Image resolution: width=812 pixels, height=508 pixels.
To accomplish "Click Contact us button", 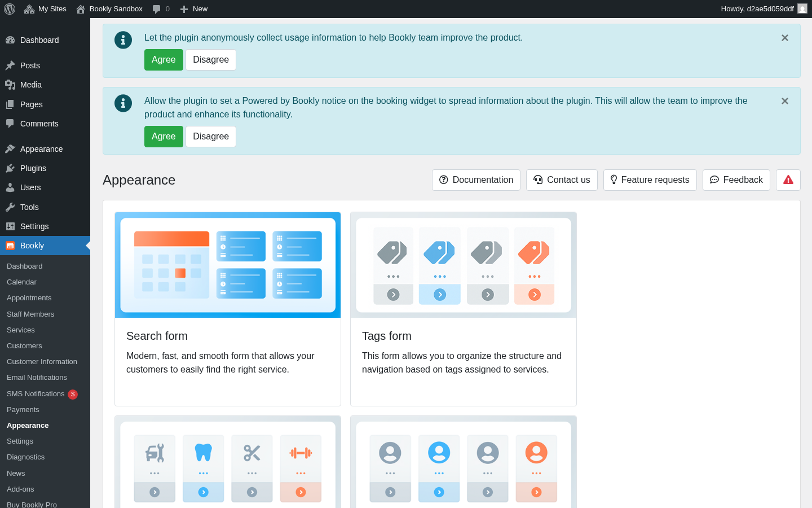I will pos(562,180).
